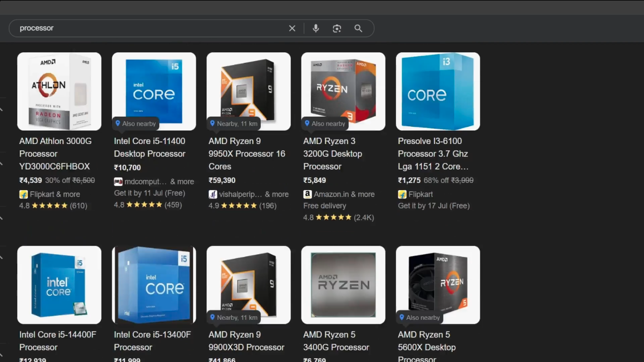
Task: Click price ₹5,849 on Ryzen 3 3200G
Action: pyautogui.click(x=315, y=180)
